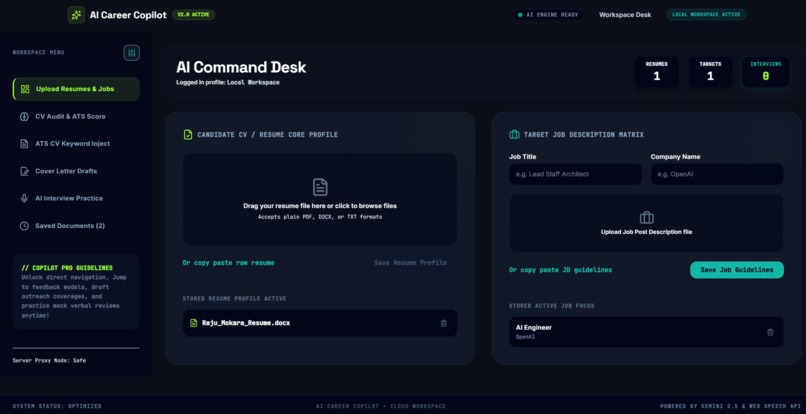806x414 pixels.
Task: Focus the Job Title input field
Action: click(x=575, y=174)
